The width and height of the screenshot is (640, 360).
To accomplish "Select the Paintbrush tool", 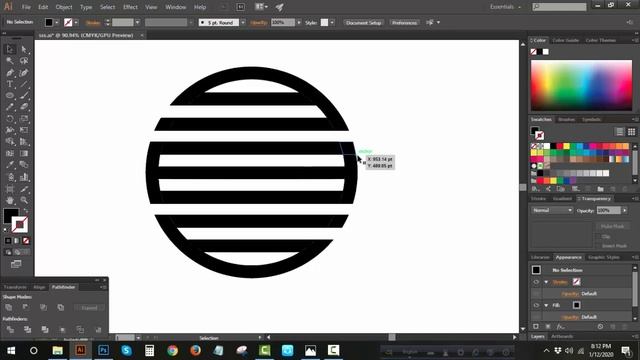I will 24,96.
